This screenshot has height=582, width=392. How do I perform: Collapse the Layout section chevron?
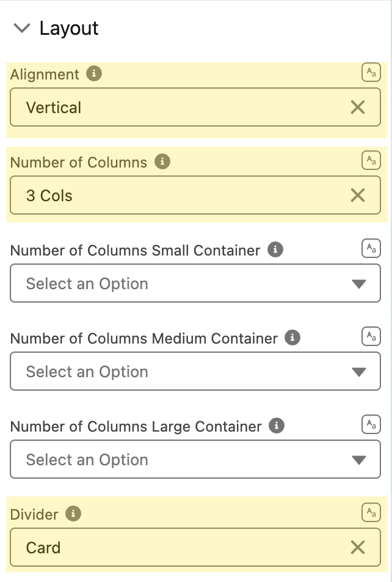[x=21, y=28]
